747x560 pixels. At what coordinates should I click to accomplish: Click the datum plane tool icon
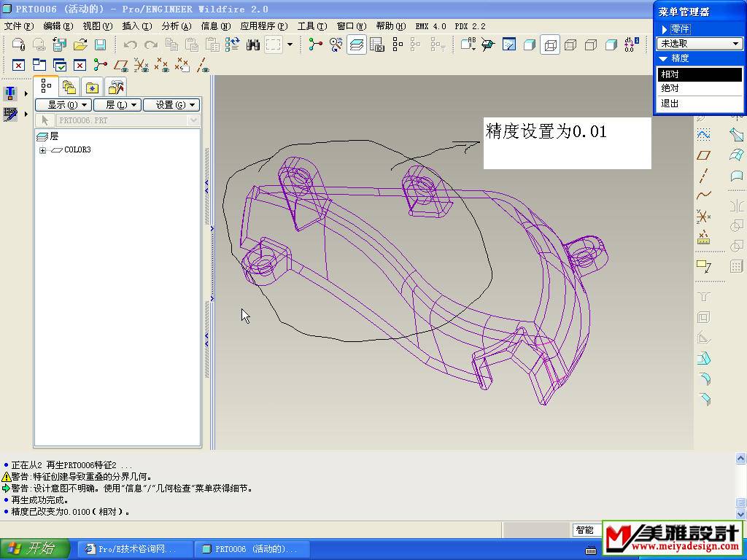coord(703,155)
